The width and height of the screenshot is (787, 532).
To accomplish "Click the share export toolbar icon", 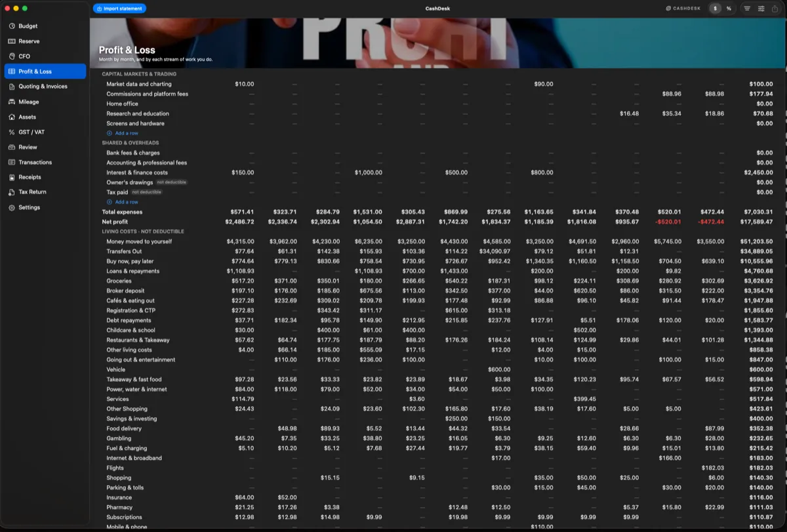I will (x=776, y=9).
